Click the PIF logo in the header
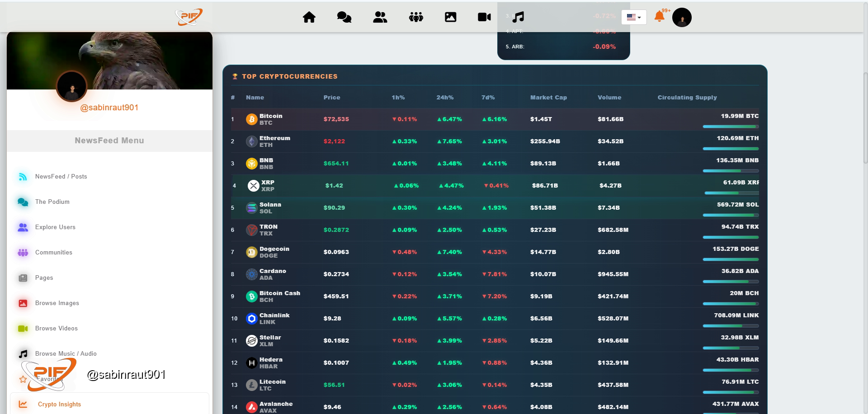The height and width of the screenshot is (414, 868). [189, 17]
